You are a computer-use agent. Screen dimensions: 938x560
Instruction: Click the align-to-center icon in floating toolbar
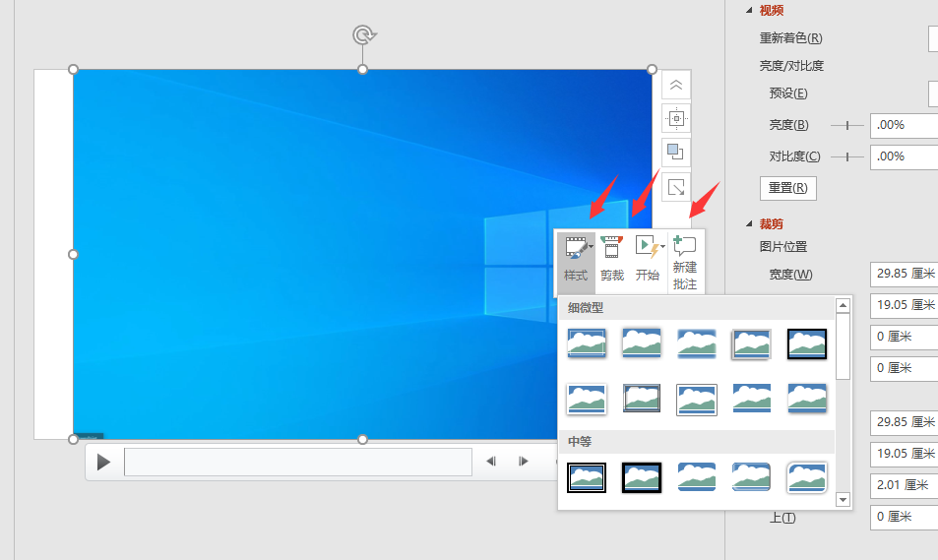(676, 118)
